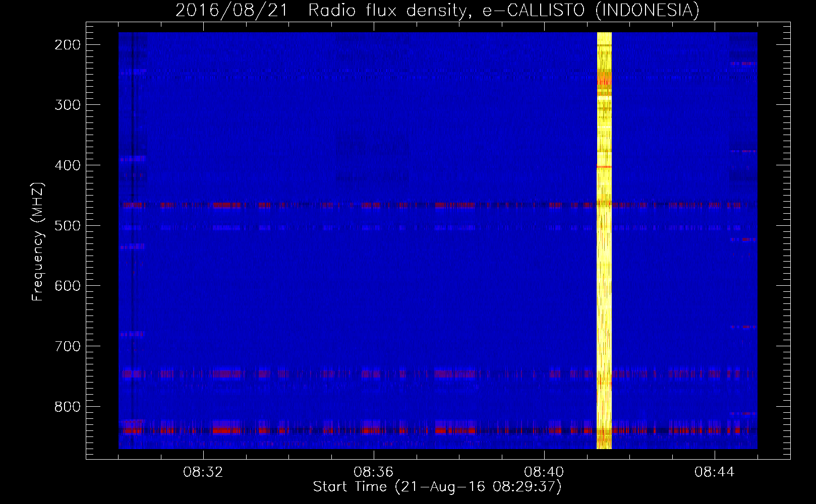
Task: Select the 600 frequency tick label
Action: (x=68, y=286)
